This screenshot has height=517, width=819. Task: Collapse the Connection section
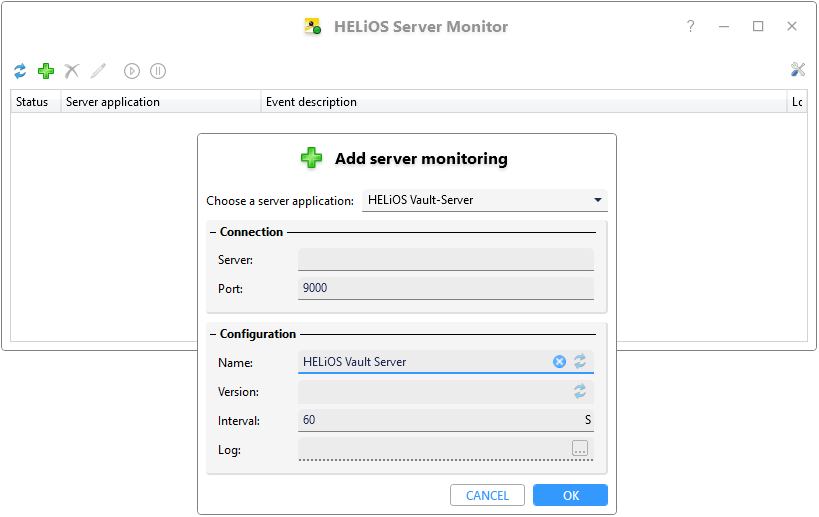213,232
